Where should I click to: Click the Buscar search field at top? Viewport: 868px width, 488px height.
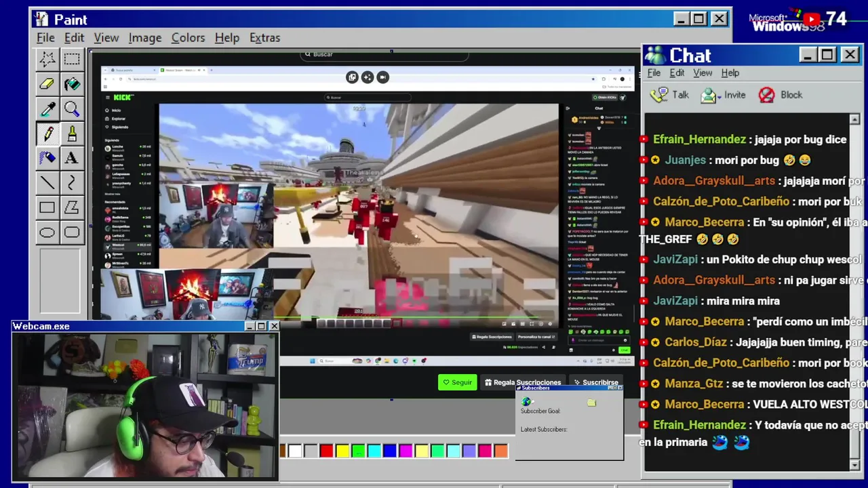point(384,55)
